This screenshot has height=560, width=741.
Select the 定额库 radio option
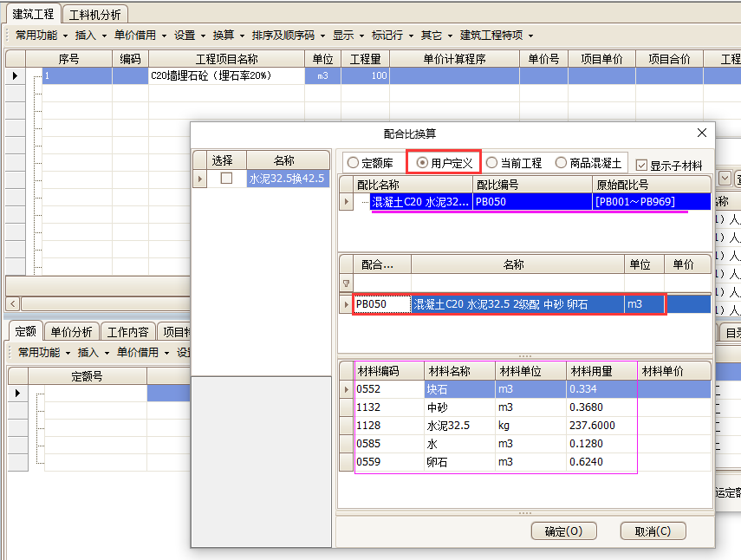(x=372, y=163)
